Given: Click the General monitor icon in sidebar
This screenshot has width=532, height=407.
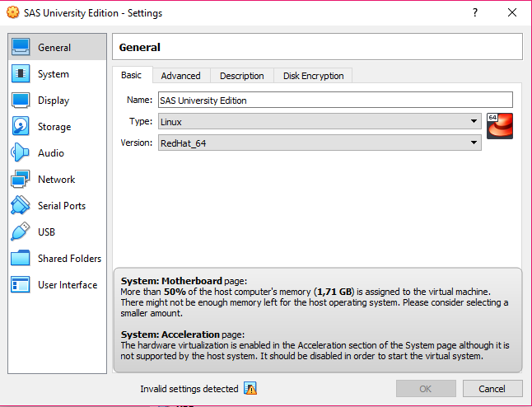Looking at the screenshot, I should coord(21,47).
